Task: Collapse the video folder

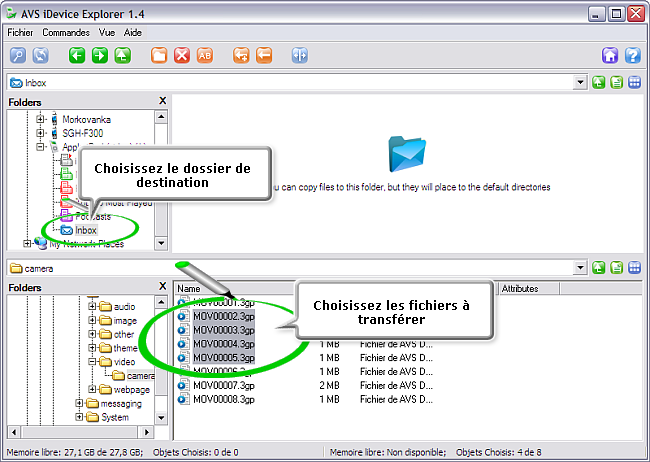Action: (92, 362)
